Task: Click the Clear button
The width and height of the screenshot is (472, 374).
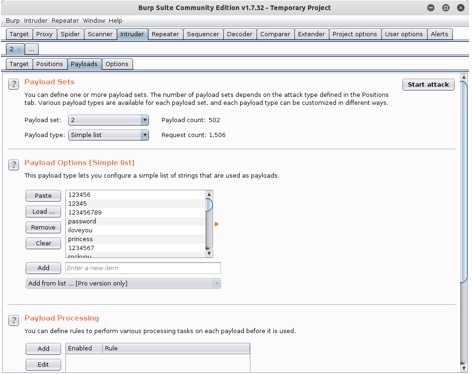Action: pos(43,243)
